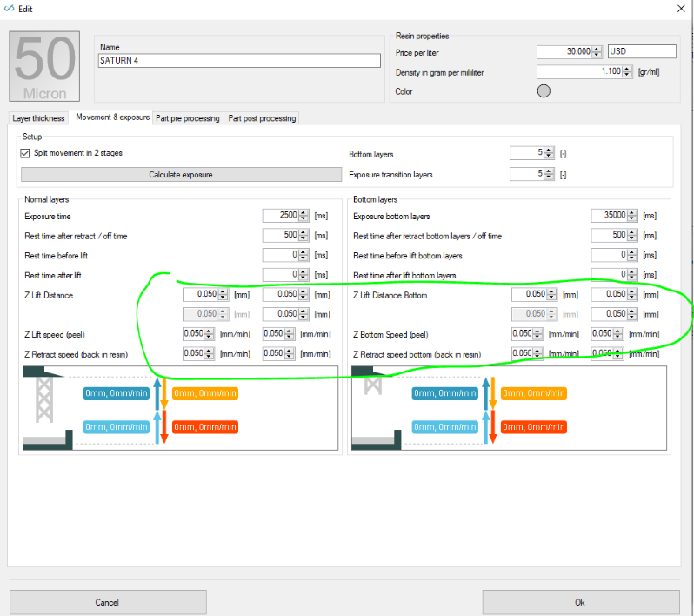Image resolution: width=694 pixels, height=616 pixels.
Task: Click the Calculate exposure button
Action: tap(181, 175)
